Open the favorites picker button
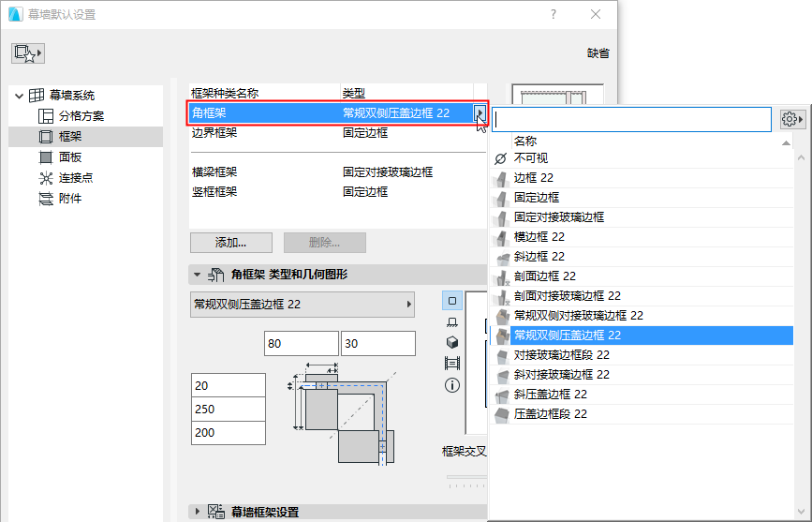Viewport: 812px width, 522px height. pyautogui.click(x=28, y=53)
